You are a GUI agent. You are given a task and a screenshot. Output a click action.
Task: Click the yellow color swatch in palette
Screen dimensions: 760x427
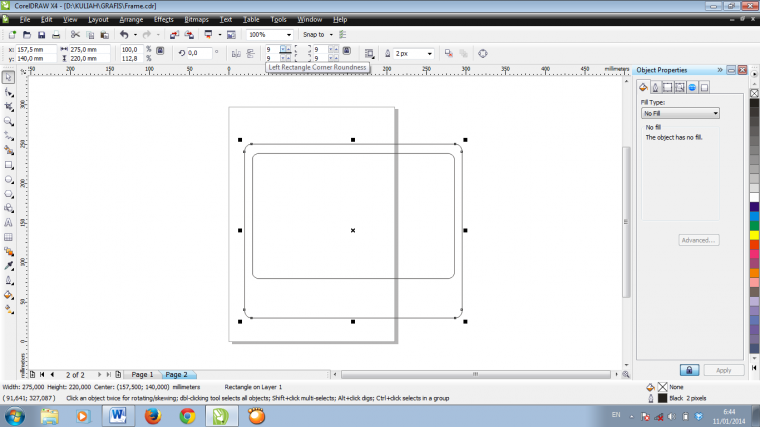754,235
